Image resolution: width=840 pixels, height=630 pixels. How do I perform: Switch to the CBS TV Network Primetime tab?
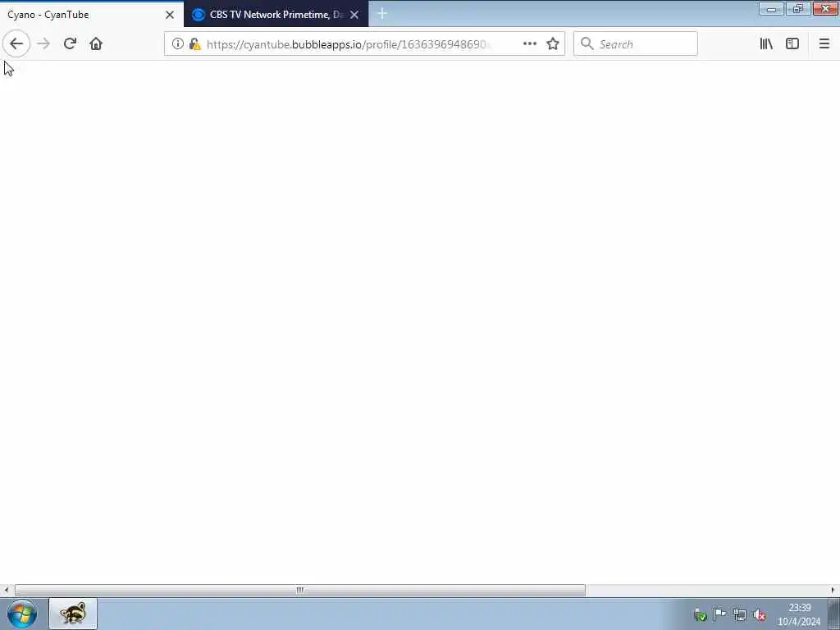[276, 15]
